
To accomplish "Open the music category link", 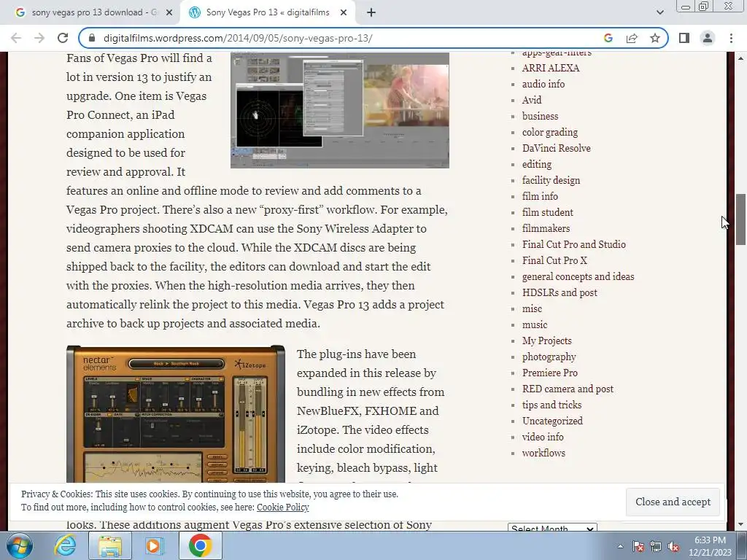I will (x=535, y=324).
